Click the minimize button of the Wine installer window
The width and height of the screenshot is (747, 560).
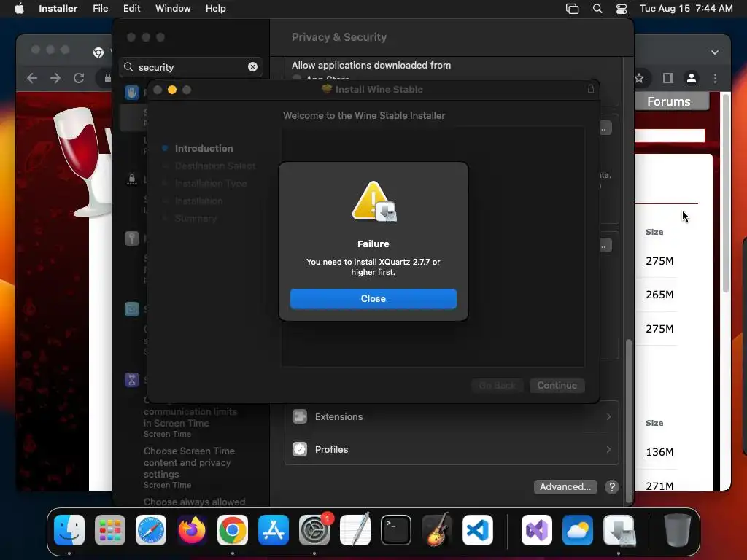pyautogui.click(x=172, y=90)
